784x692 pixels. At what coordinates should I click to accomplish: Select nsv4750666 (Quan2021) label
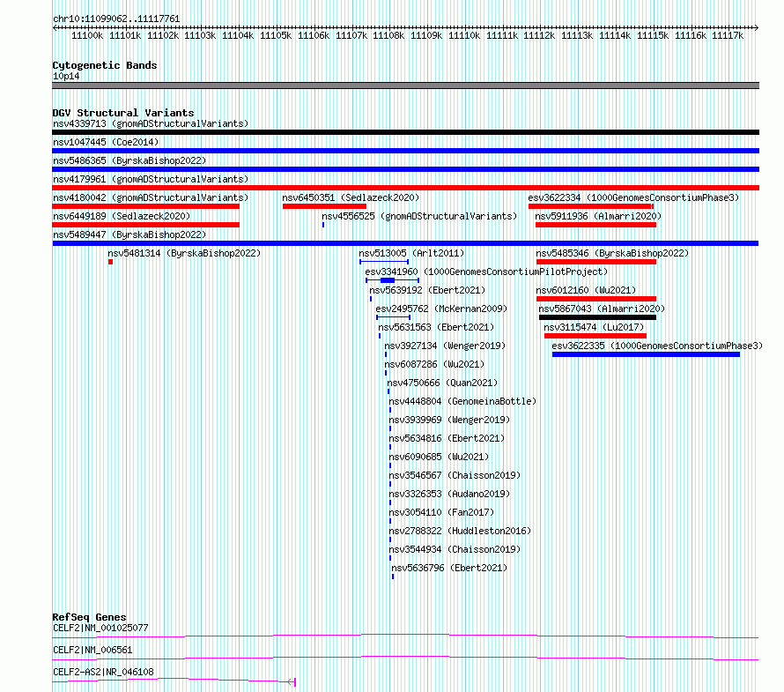tap(442, 383)
